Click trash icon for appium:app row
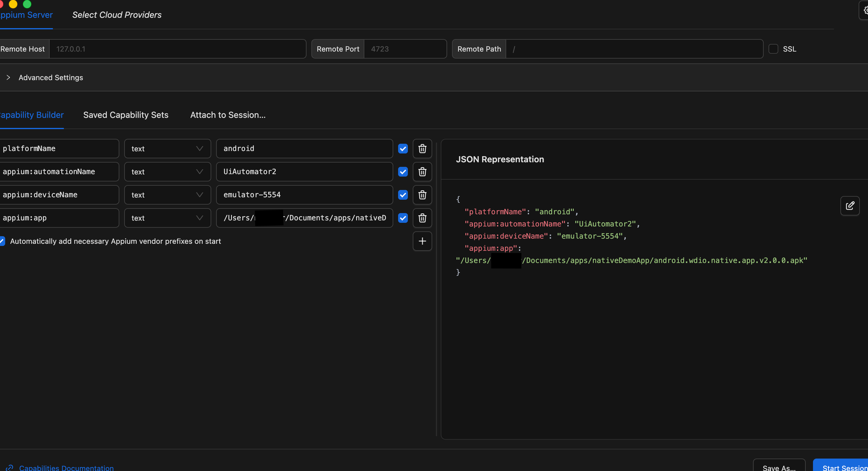The width and height of the screenshot is (868, 471). pos(422,218)
